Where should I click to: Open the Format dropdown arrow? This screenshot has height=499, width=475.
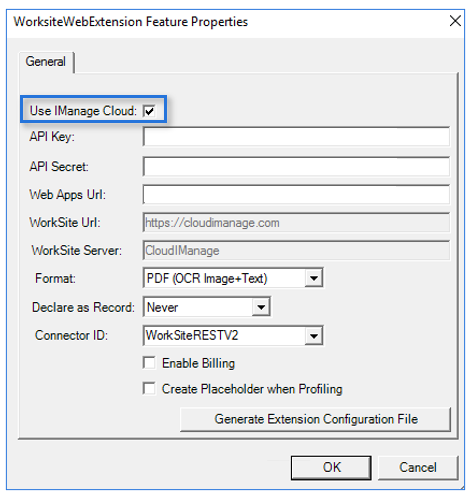click(x=314, y=278)
